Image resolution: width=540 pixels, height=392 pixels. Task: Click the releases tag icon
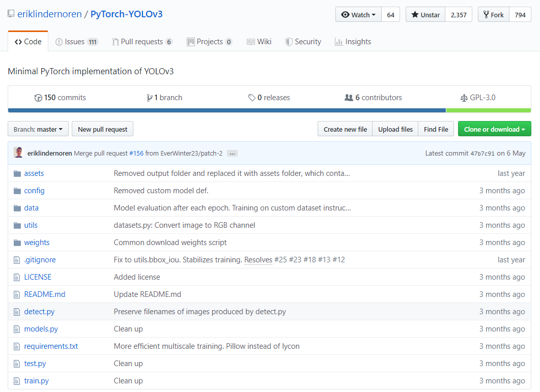point(252,97)
